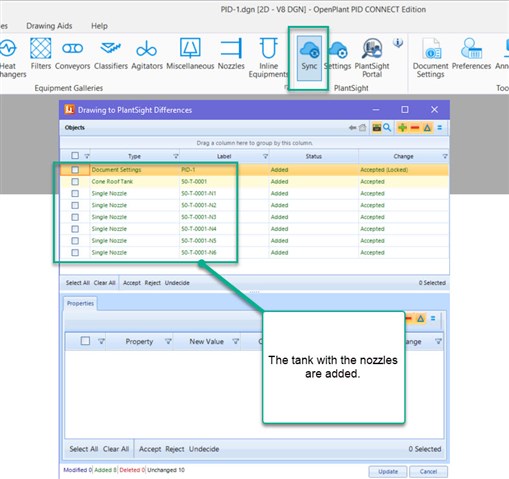Toggle the red minus Deleted filter in Objects toolbar
The image size is (509, 479).
coord(415,128)
